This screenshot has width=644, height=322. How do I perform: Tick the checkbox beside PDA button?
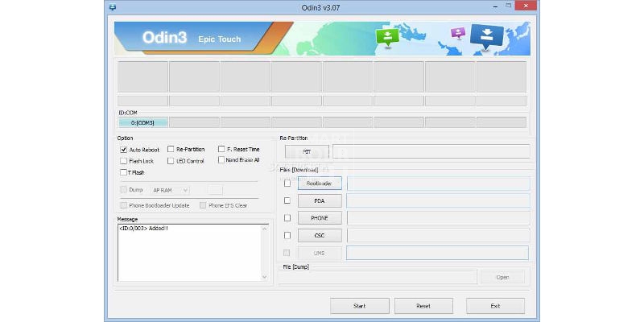tap(287, 200)
